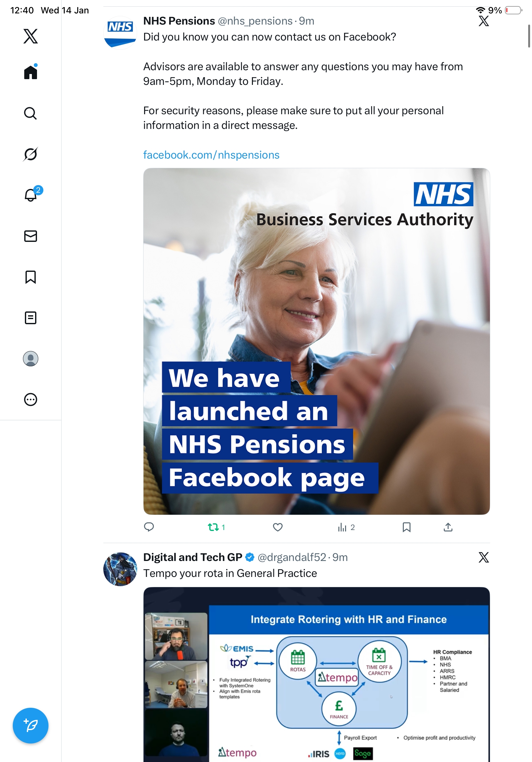This screenshot has height=762, width=532.
Task: Like the NHS Pensions post
Action: [277, 527]
